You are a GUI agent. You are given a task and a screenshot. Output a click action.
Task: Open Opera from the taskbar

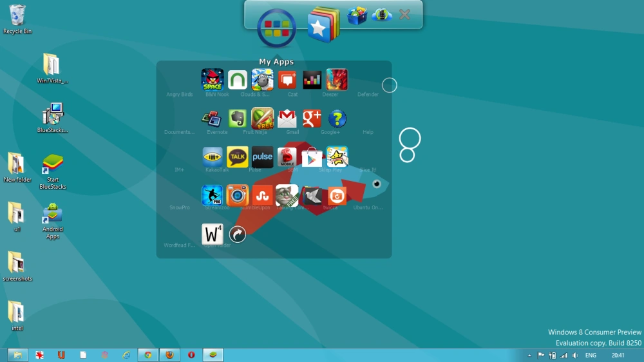[191, 355]
